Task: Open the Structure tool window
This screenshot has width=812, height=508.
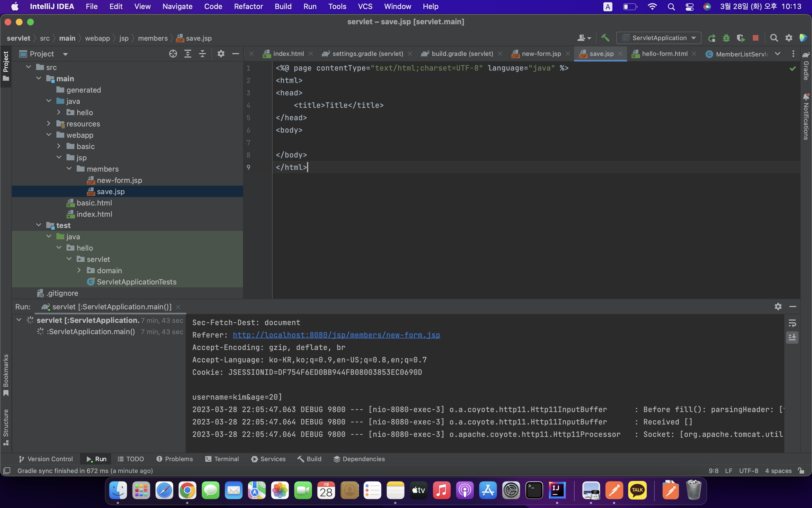Action: point(6,427)
